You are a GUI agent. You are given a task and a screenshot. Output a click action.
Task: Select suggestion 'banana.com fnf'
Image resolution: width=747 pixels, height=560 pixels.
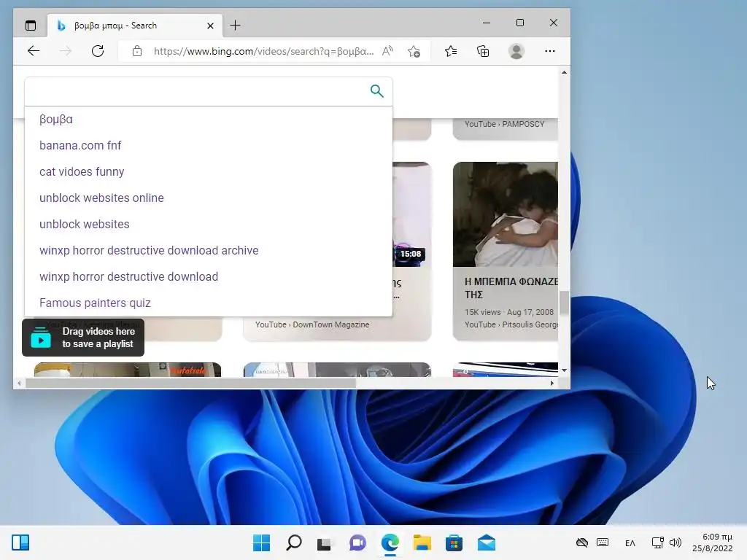pos(80,145)
